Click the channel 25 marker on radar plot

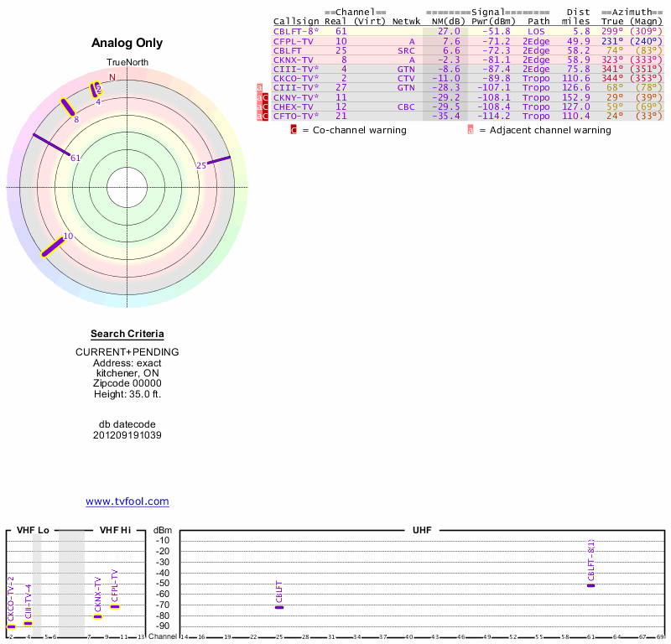pos(219,159)
